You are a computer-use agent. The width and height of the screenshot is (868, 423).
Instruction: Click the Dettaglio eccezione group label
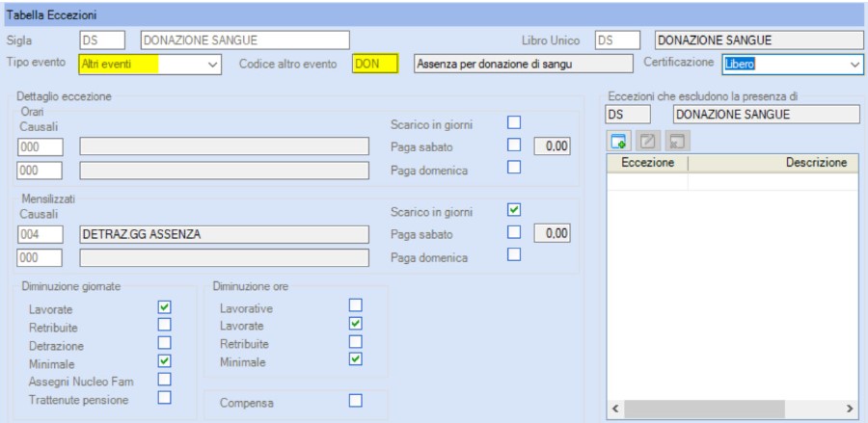[65, 96]
